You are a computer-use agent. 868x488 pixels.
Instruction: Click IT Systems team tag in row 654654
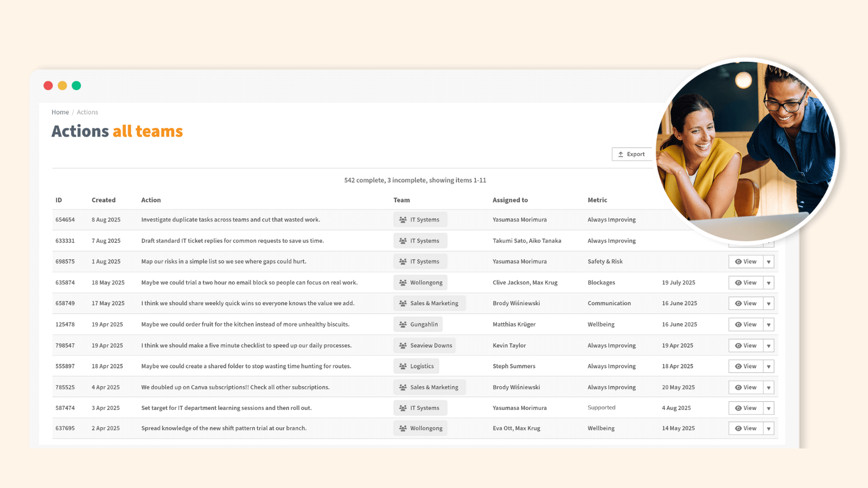click(420, 220)
